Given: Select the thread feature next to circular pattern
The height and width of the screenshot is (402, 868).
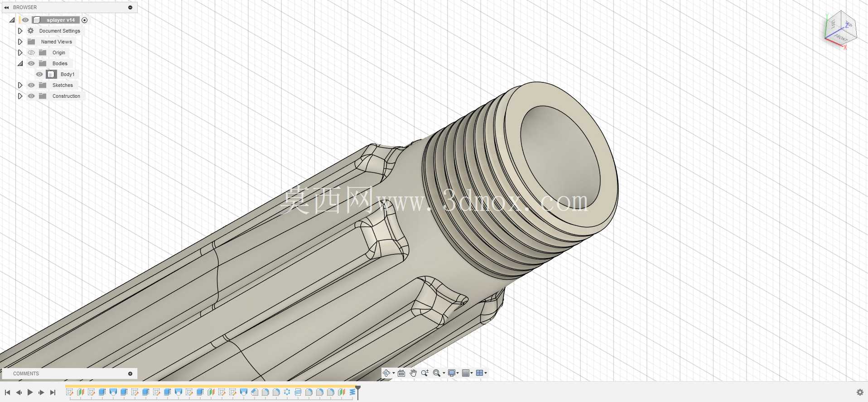Looking at the screenshot, I should 298,392.
